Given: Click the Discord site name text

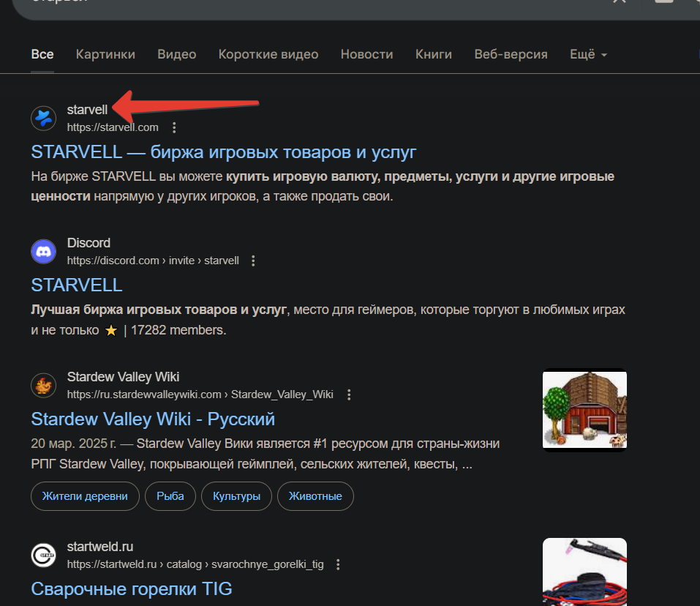Looking at the screenshot, I should point(89,243).
